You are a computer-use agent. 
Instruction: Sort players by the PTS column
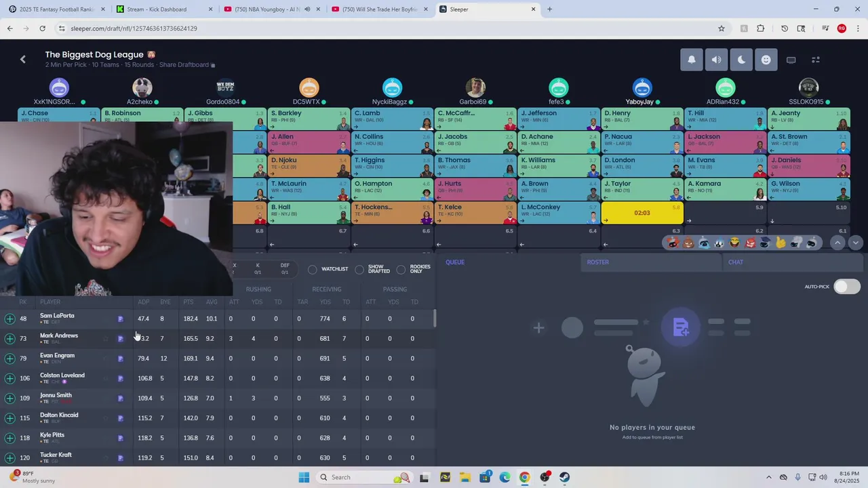tap(189, 302)
